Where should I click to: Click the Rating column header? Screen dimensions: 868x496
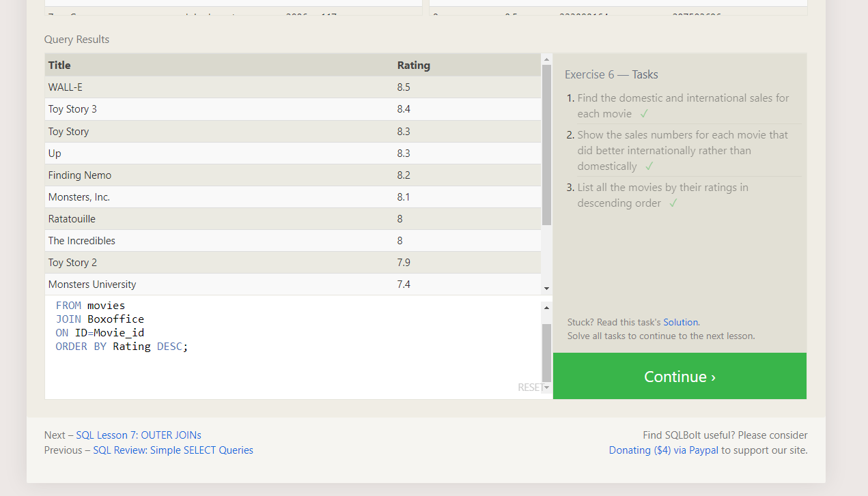coord(414,65)
